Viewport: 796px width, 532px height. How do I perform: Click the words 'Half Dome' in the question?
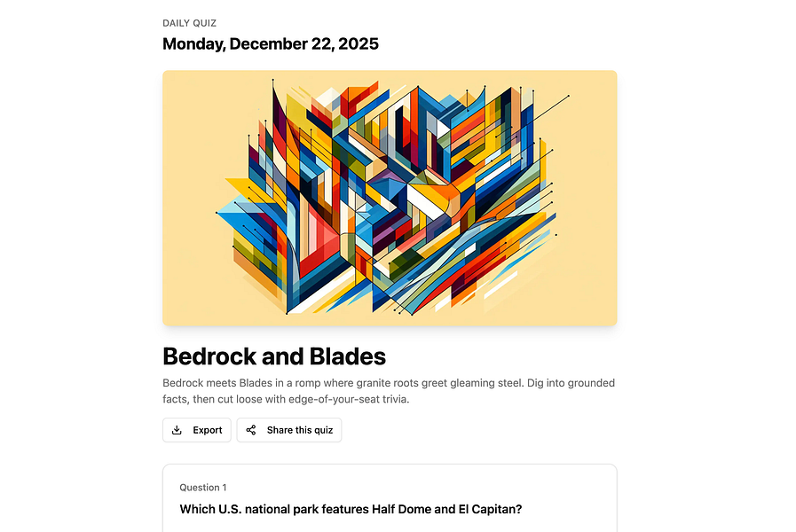point(404,509)
